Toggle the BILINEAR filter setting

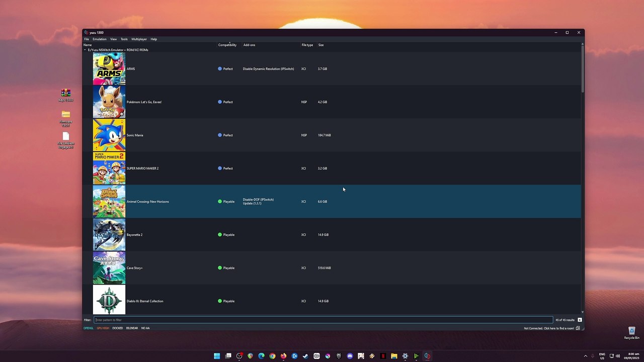tap(132, 328)
